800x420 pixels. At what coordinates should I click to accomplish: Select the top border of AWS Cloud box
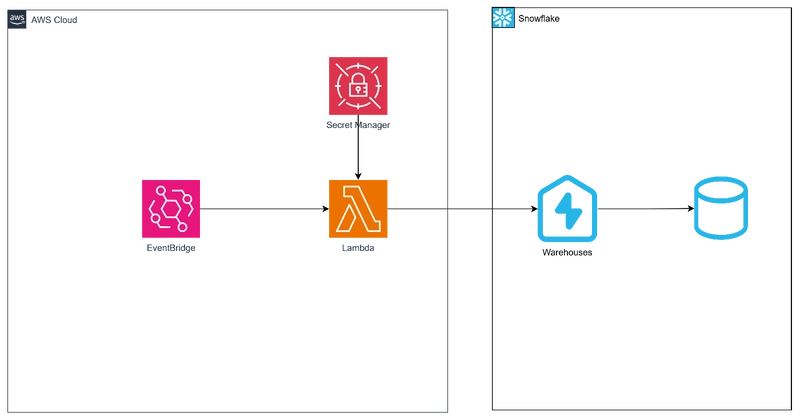tap(230, 10)
